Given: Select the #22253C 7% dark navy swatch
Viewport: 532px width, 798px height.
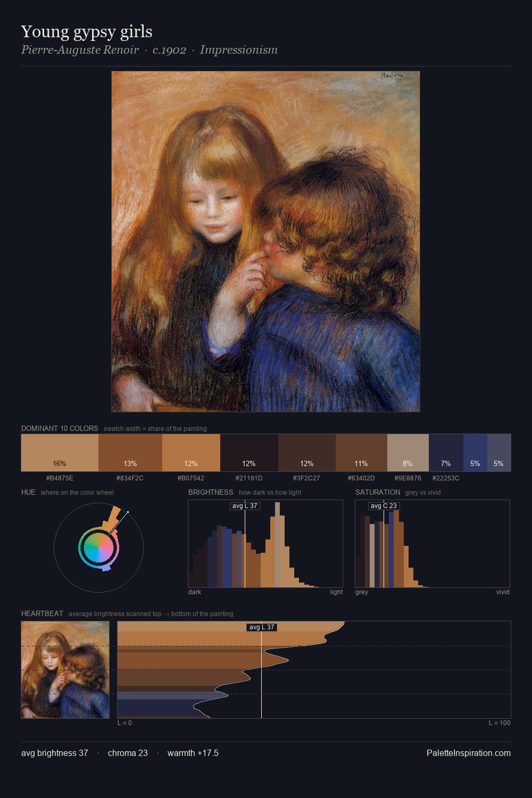Looking at the screenshot, I should click(446, 453).
